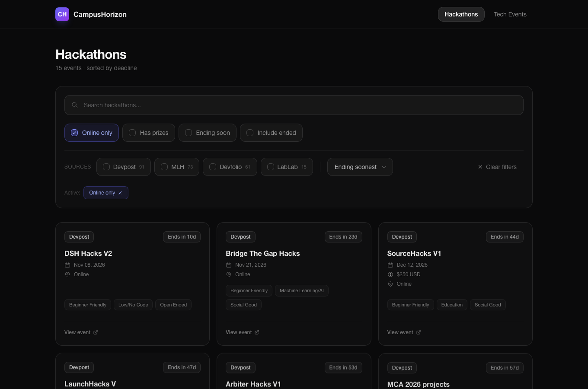
Task: Click the search magnifier icon
Action: pos(75,105)
